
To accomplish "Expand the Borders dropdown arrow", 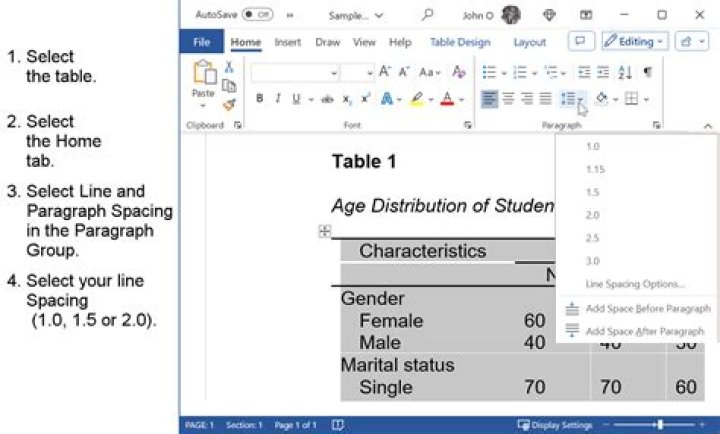I will coord(646,99).
